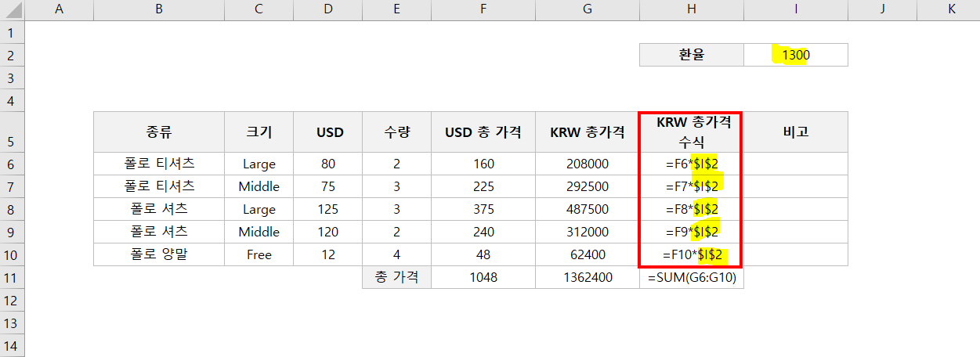Select USD total 225
This screenshot has height=357, width=980.
coord(483,186)
